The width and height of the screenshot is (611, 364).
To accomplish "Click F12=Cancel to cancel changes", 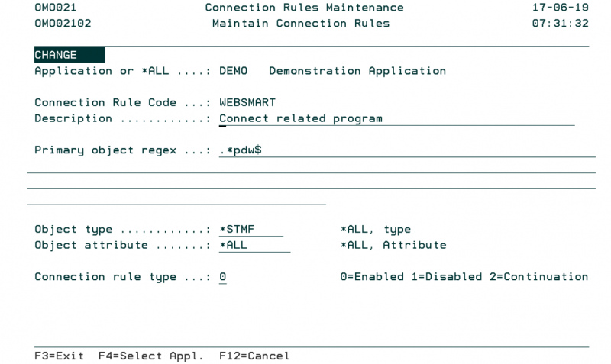I will click(x=254, y=356).
